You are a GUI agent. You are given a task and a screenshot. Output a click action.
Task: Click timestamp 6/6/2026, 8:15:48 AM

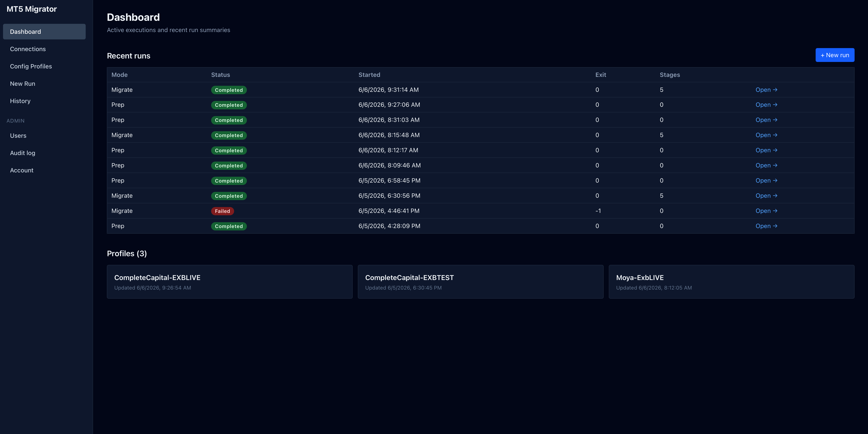[x=389, y=135]
